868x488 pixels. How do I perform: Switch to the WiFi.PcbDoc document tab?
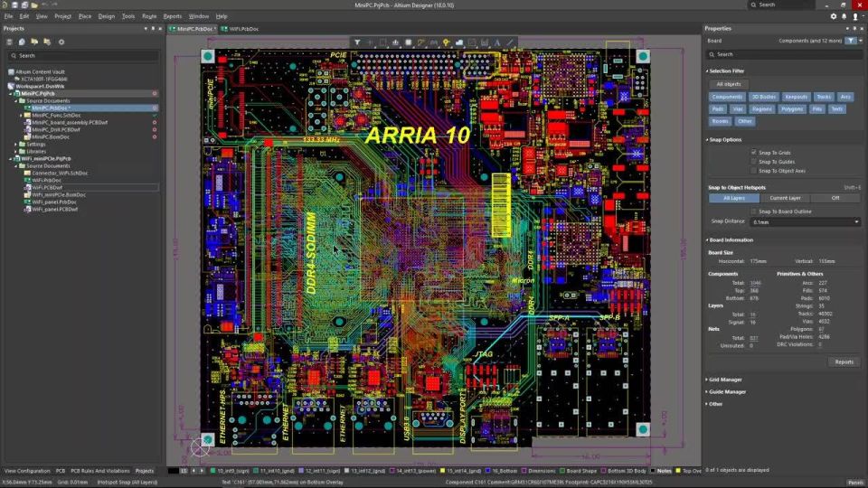click(x=241, y=29)
